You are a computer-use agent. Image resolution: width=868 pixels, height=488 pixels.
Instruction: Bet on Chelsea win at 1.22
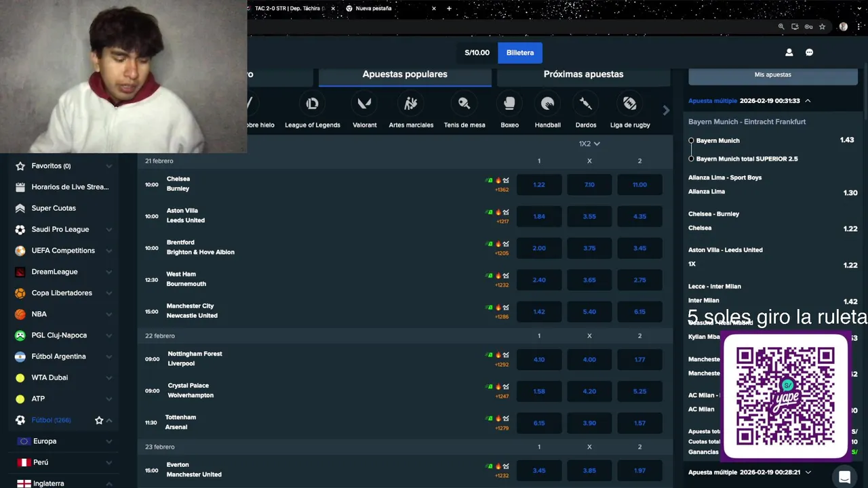(x=539, y=184)
